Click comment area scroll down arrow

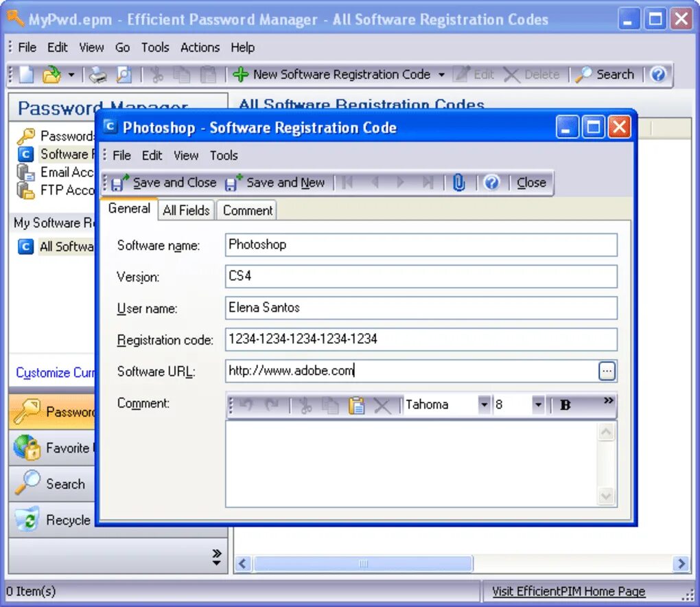click(x=606, y=496)
